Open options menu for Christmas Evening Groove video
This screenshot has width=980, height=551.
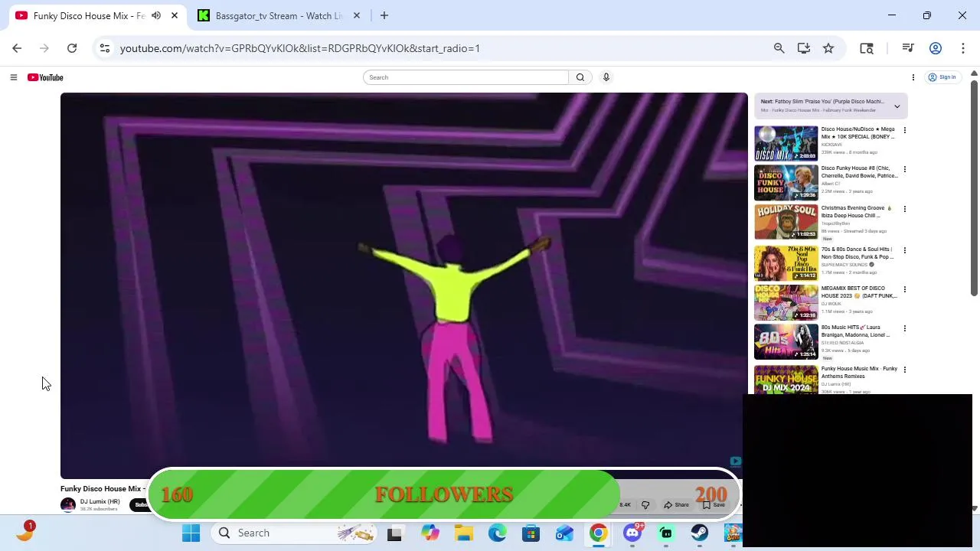904,209
